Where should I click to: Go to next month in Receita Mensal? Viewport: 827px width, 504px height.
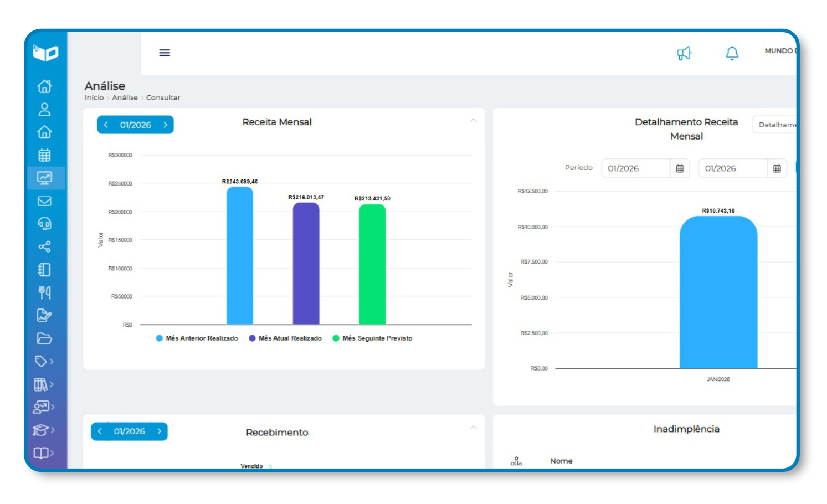click(x=165, y=125)
